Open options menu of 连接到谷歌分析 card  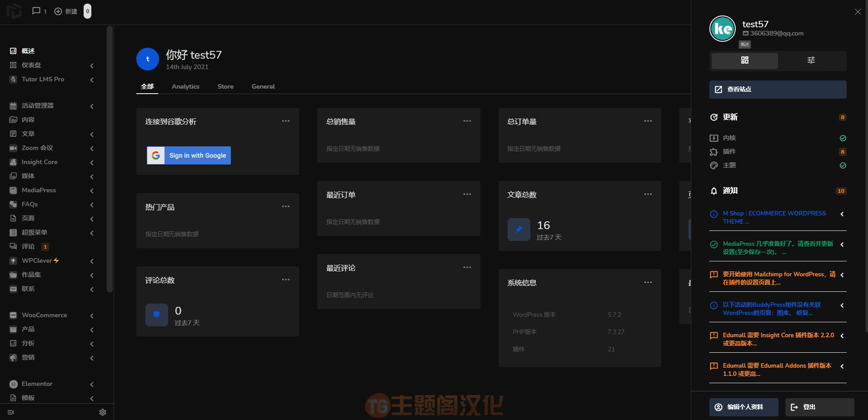(x=286, y=121)
